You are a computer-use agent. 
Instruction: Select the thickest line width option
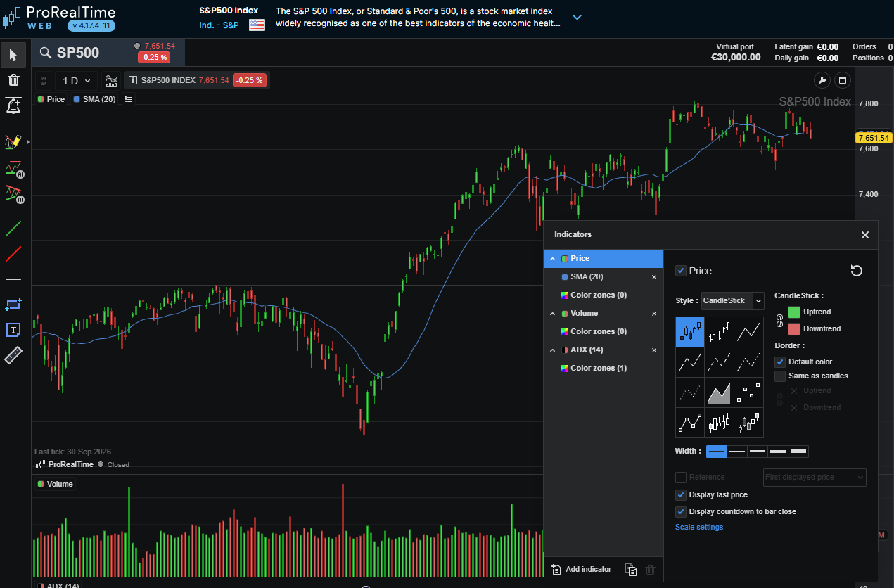[x=798, y=452]
